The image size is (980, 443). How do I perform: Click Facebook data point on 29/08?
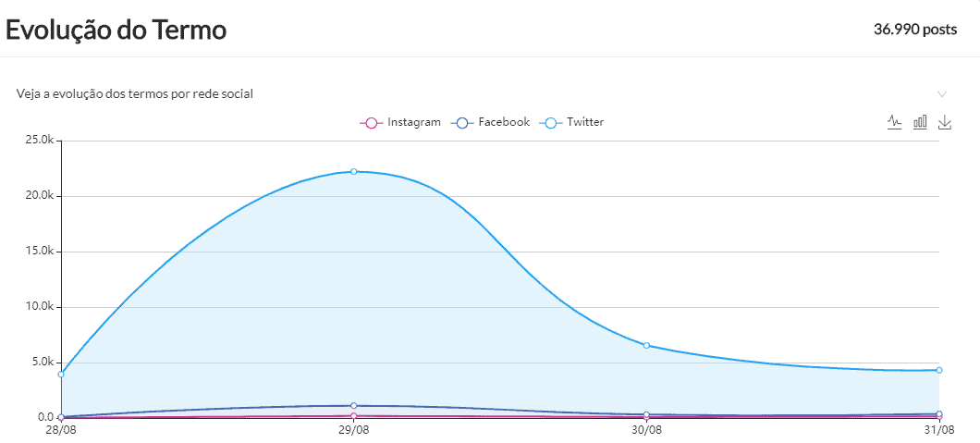coord(353,405)
